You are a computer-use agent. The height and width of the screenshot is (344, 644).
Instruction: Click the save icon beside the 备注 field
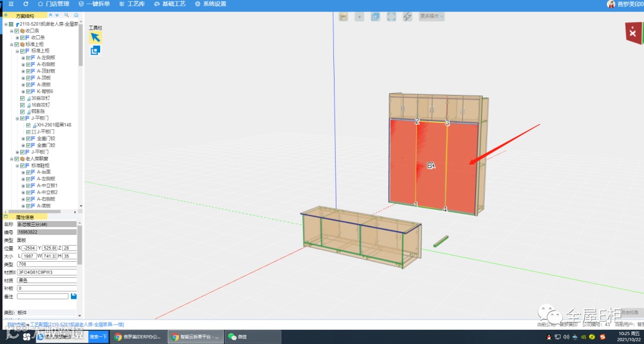[73, 296]
